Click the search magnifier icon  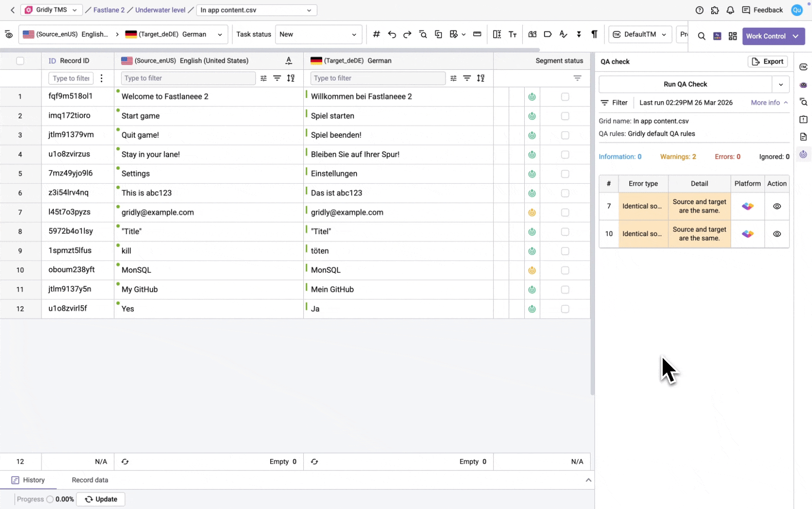click(x=701, y=36)
